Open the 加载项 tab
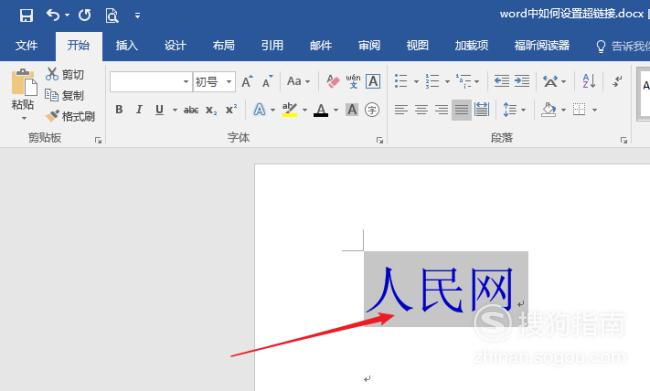The width and height of the screenshot is (650, 391). pyautogui.click(x=471, y=45)
